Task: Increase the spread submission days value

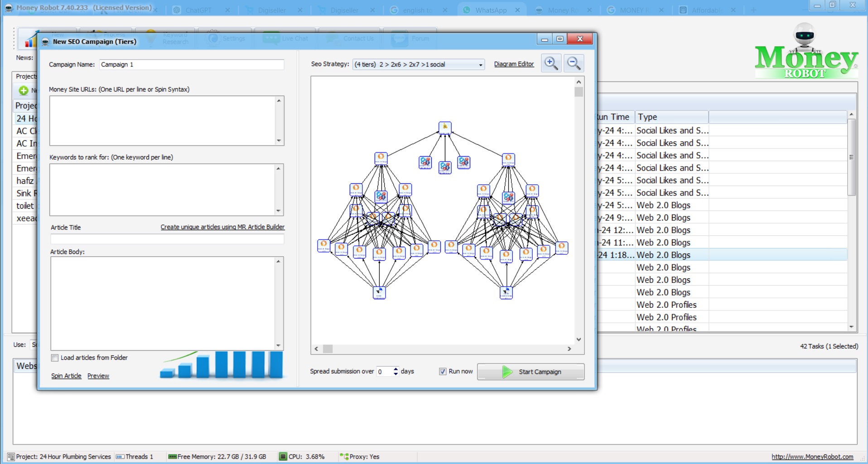Action: (x=396, y=368)
